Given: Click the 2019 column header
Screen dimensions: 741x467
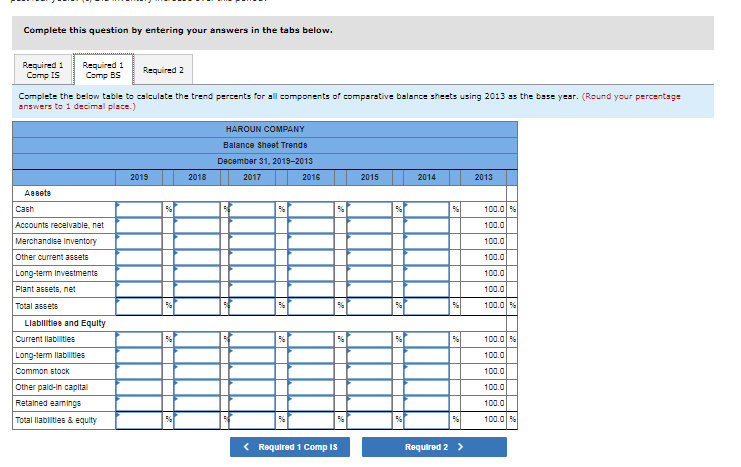Looking at the screenshot, I should pos(139,177).
